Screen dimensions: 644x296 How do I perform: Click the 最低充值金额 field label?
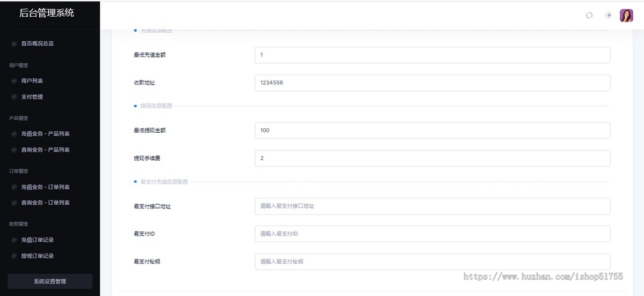[x=150, y=55]
